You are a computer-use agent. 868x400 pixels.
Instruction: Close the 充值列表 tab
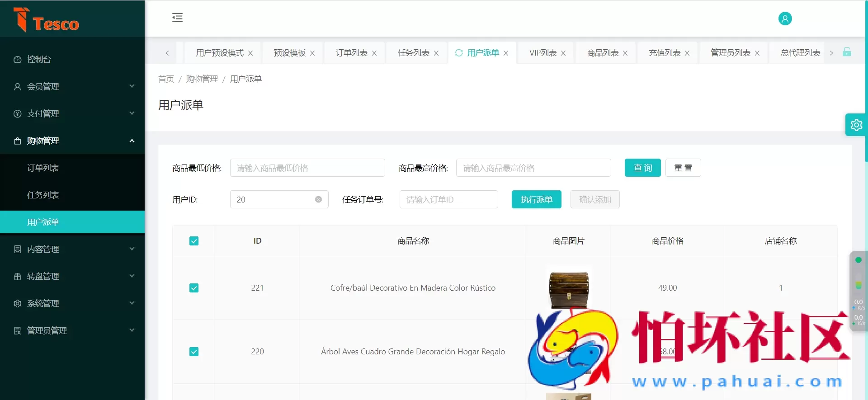[687, 53]
